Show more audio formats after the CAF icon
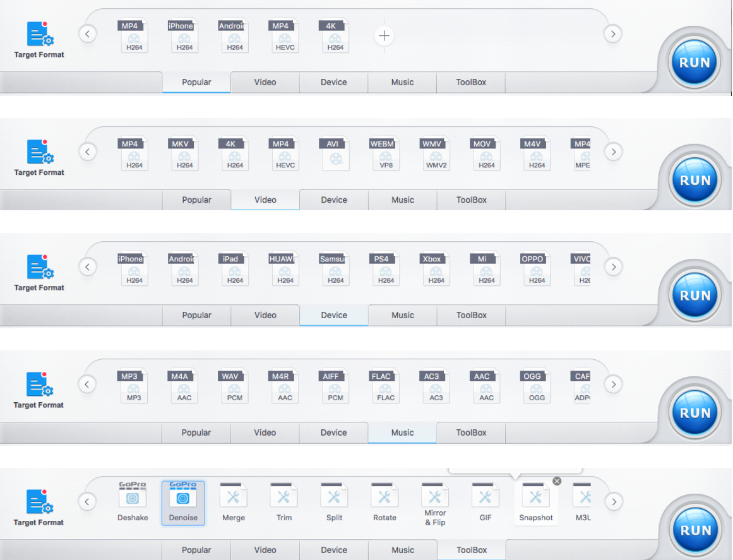733x560 pixels. point(613,384)
